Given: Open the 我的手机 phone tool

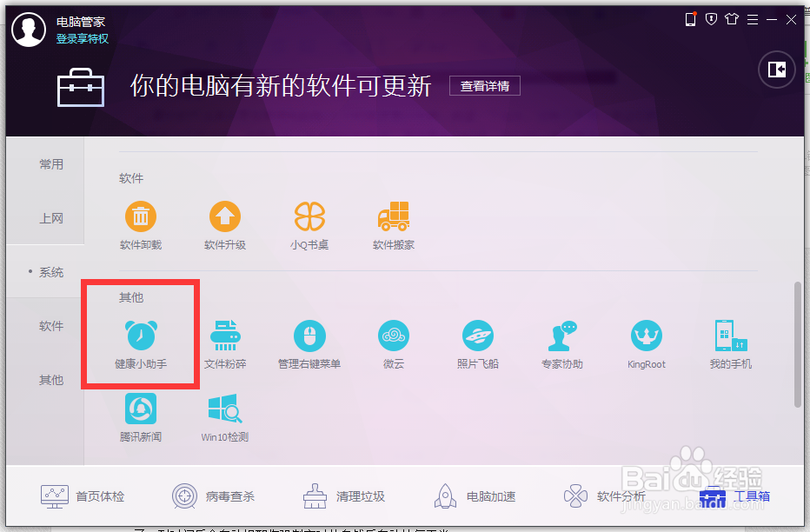Looking at the screenshot, I should click(x=730, y=344).
